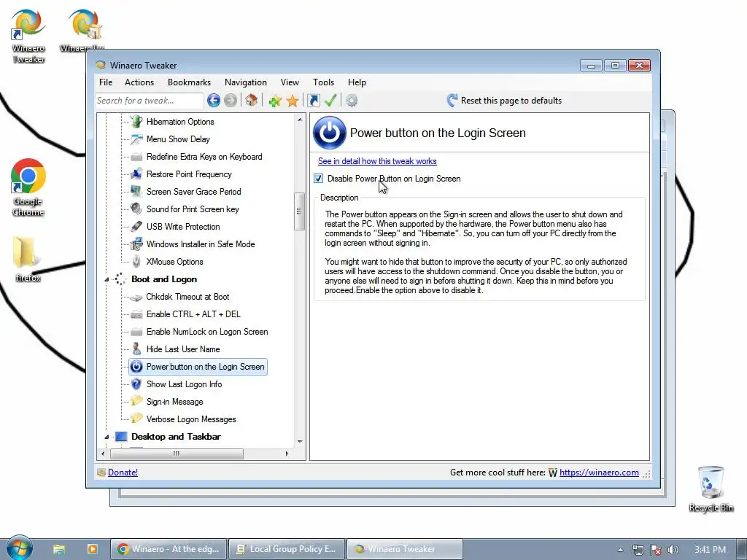The width and height of the screenshot is (747, 560).
Task: Select Enable NumLock on Logon Screen item
Action: (x=207, y=332)
